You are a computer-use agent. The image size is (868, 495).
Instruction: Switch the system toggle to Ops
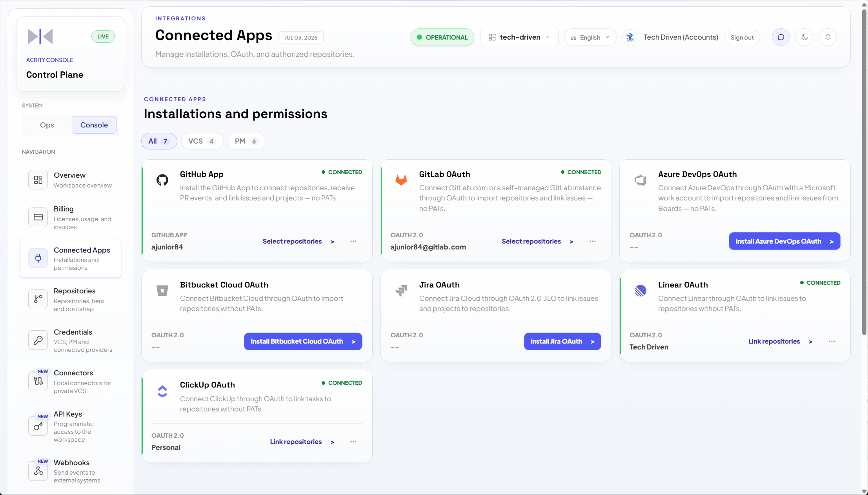[47, 125]
